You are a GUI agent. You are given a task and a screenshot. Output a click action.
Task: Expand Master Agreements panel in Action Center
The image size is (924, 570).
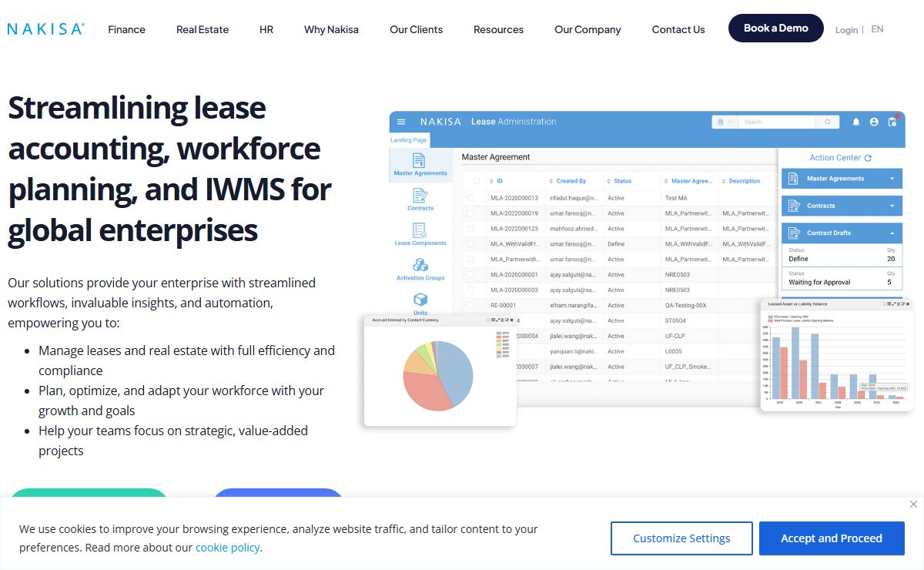tap(892, 179)
